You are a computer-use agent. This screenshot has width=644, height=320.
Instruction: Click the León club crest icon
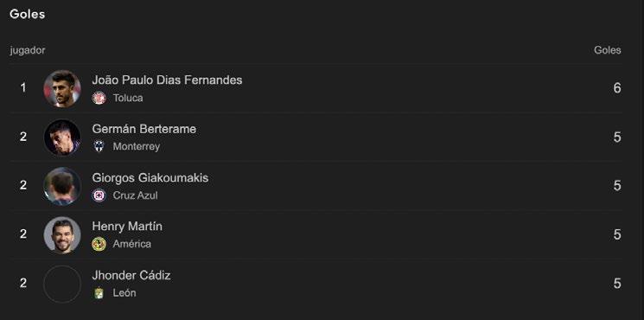click(x=99, y=293)
